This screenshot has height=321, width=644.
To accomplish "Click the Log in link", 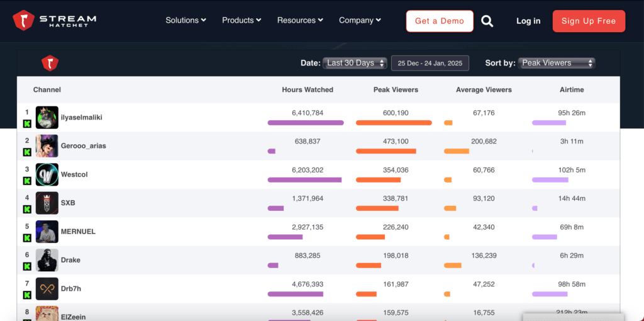I will [x=528, y=21].
